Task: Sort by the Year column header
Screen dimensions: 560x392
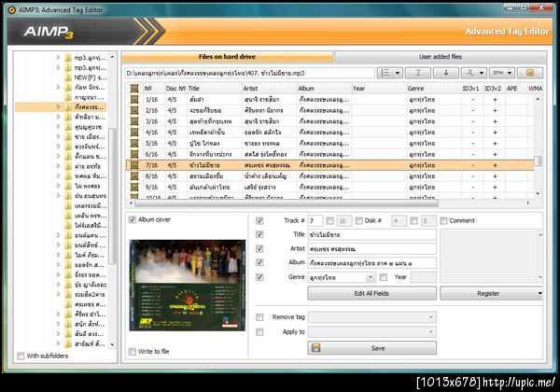Action: click(x=379, y=88)
